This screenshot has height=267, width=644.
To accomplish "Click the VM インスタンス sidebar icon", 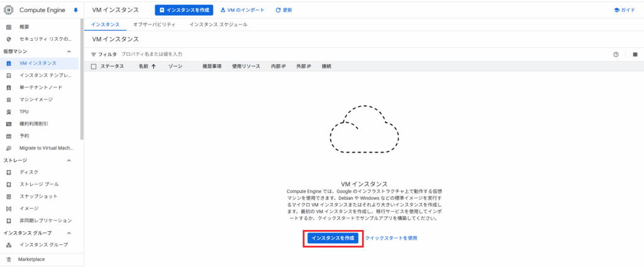I will coord(9,63).
